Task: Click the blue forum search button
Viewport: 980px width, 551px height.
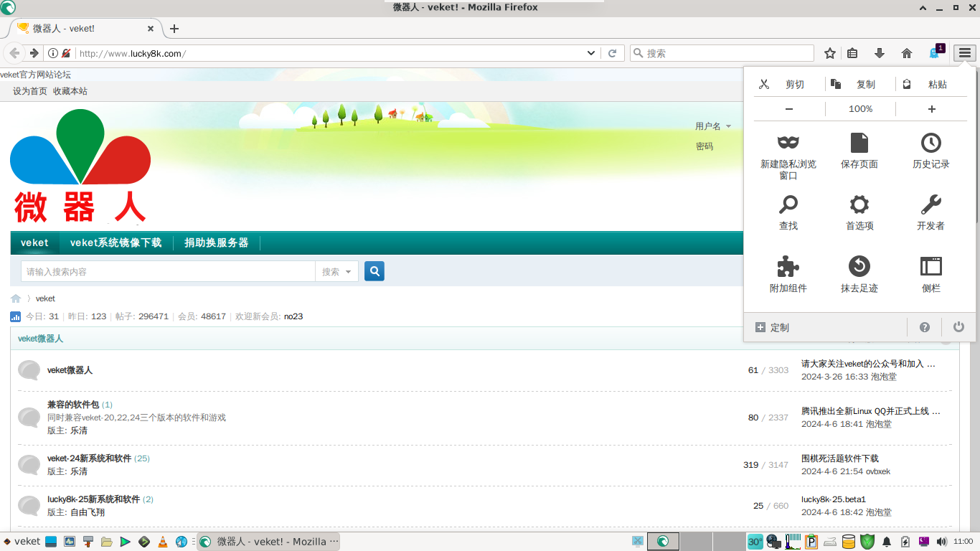Action: (x=374, y=271)
